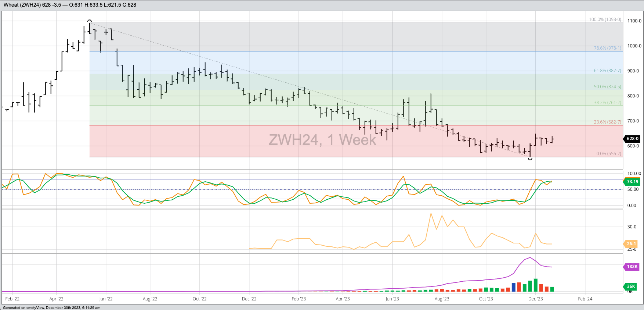Select the 50.0% (824-5) Fibonacci label

(607, 87)
